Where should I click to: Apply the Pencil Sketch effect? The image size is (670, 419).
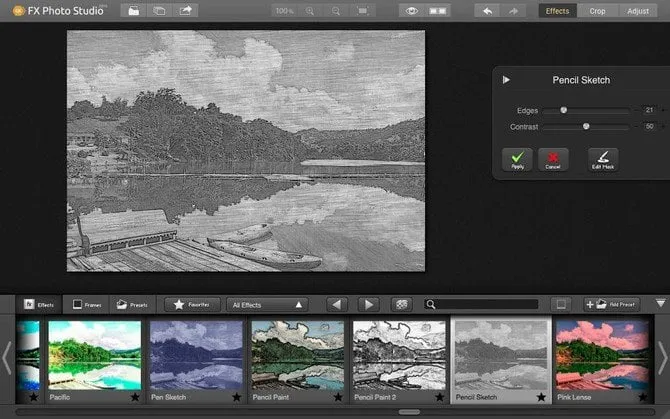pos(517,157)
